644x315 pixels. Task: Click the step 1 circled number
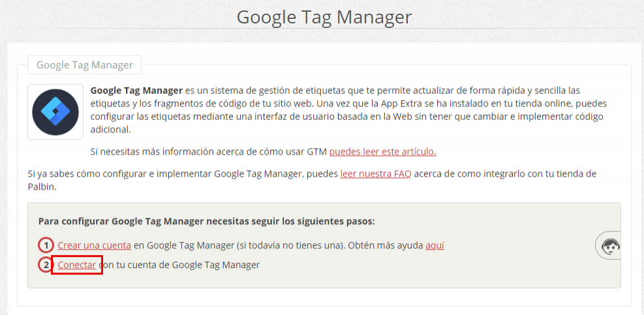(46, 246)
